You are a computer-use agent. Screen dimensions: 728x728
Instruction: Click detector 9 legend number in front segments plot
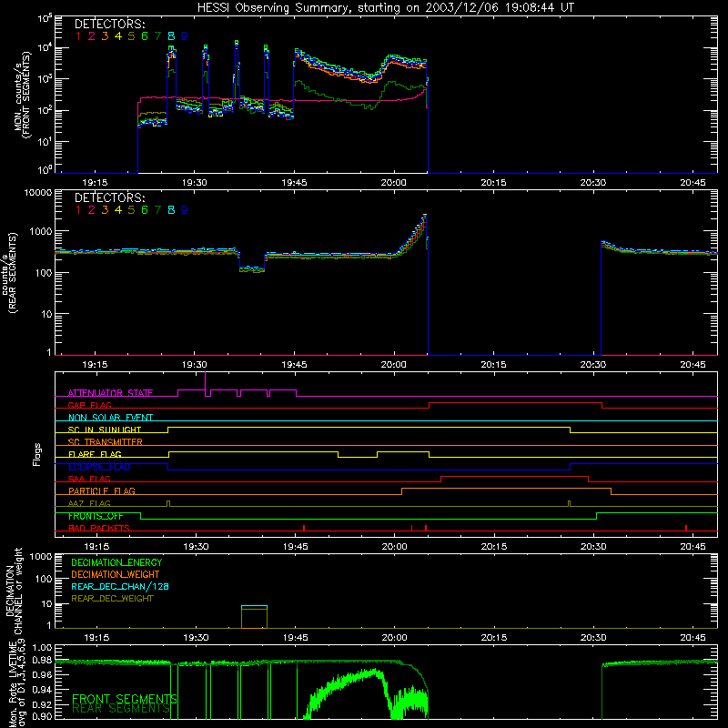click(x=185, y=36)
